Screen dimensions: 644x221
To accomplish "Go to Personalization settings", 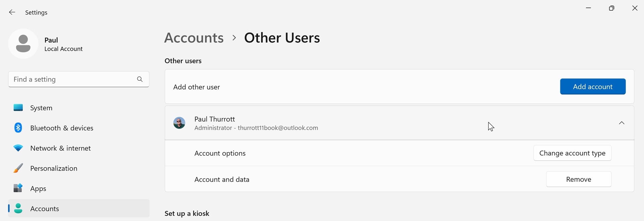I will click(x=54, y=168).
